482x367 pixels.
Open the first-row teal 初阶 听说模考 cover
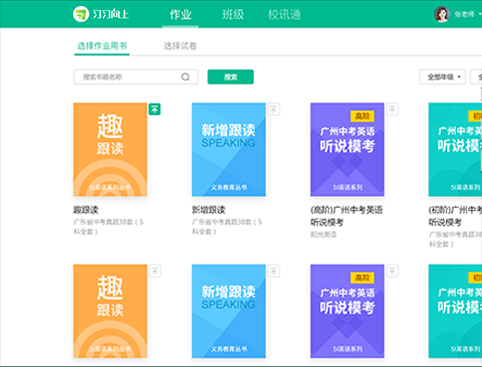click(455, 150)
